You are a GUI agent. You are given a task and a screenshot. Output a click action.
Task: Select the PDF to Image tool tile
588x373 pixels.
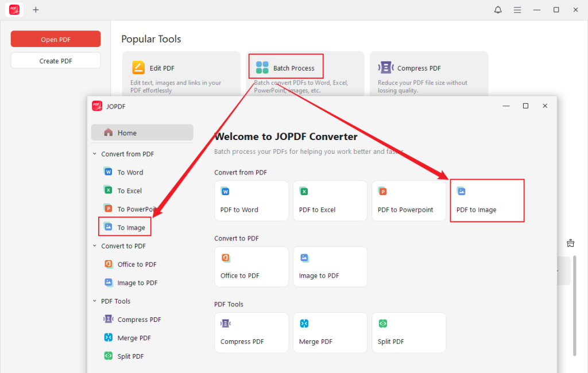(486, 200)
